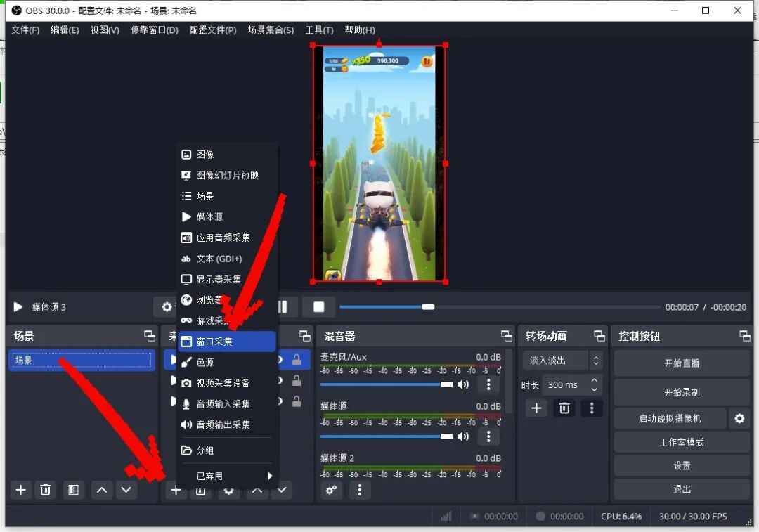Open virtual camera settings gear

click(x=739, y=418)
